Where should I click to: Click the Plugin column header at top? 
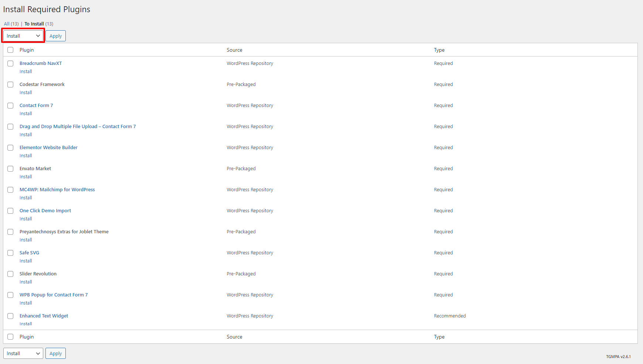coord(27,50)
